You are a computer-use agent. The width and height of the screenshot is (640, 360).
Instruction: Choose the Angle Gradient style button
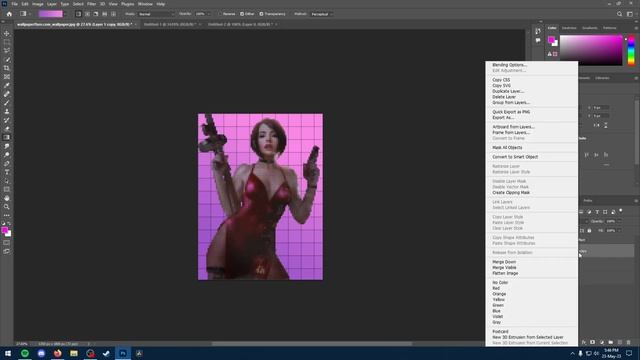click(96, 14)
